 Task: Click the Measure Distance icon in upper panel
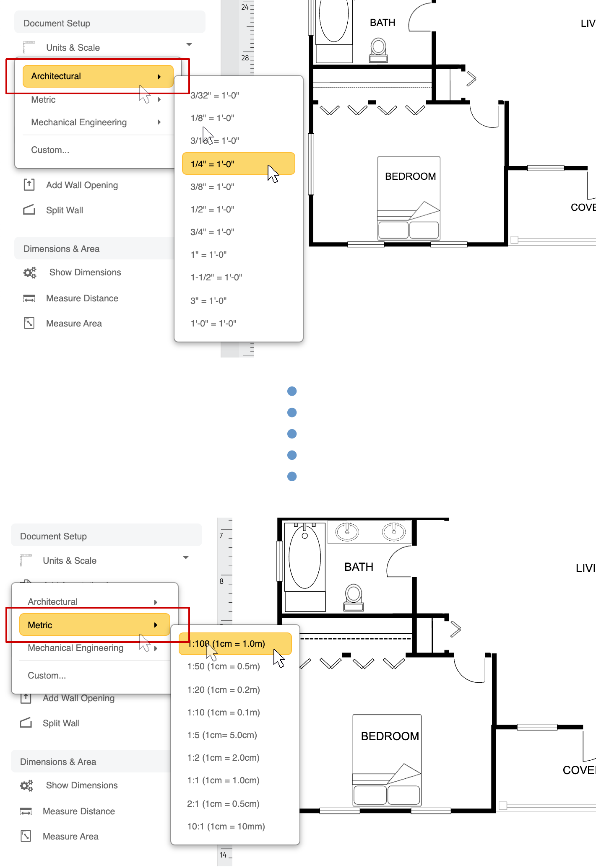(x=29, y=298)
